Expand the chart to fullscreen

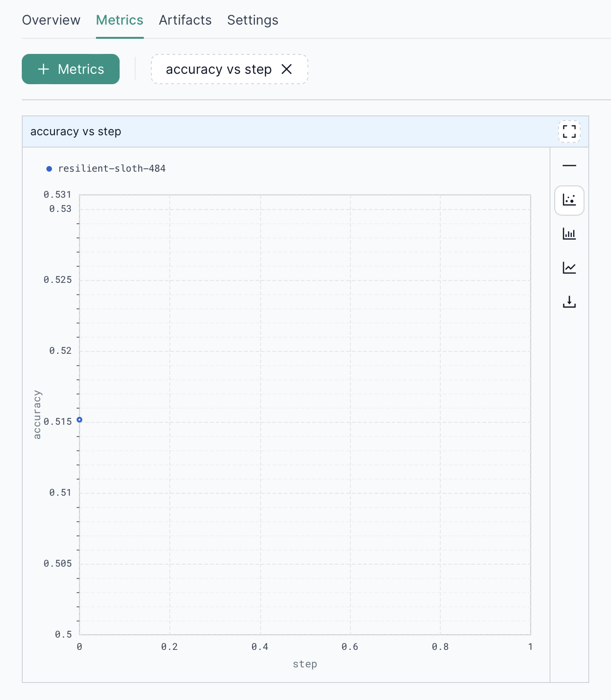tap(569, 132)
